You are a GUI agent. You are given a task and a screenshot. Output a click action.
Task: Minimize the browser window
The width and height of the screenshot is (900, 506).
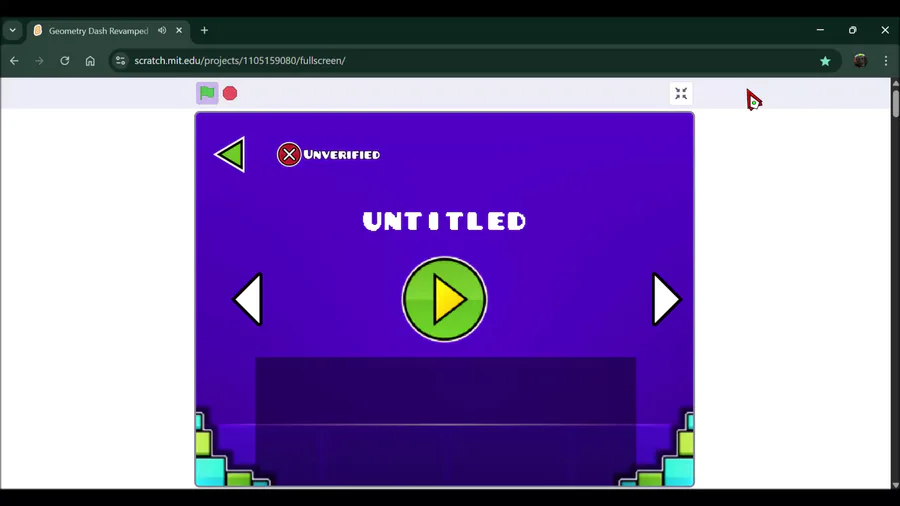pos(820,30)
